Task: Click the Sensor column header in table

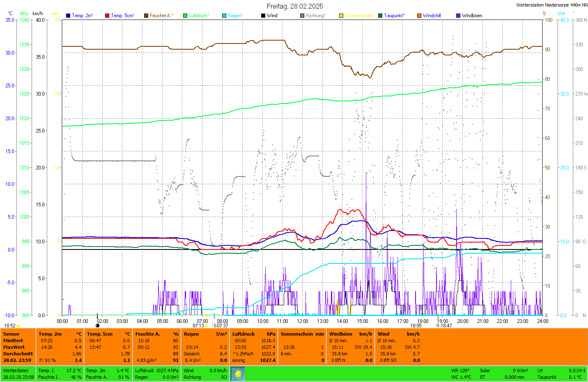Action: point(11,334)
